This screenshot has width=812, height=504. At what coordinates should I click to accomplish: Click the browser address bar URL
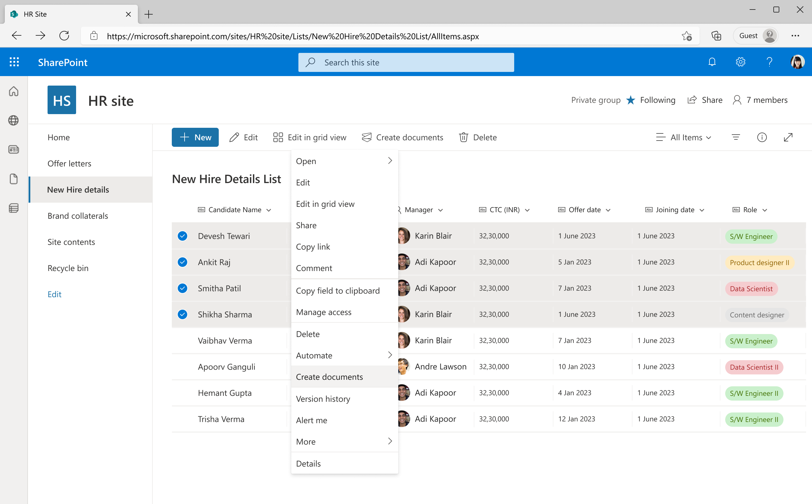[293, 36]
